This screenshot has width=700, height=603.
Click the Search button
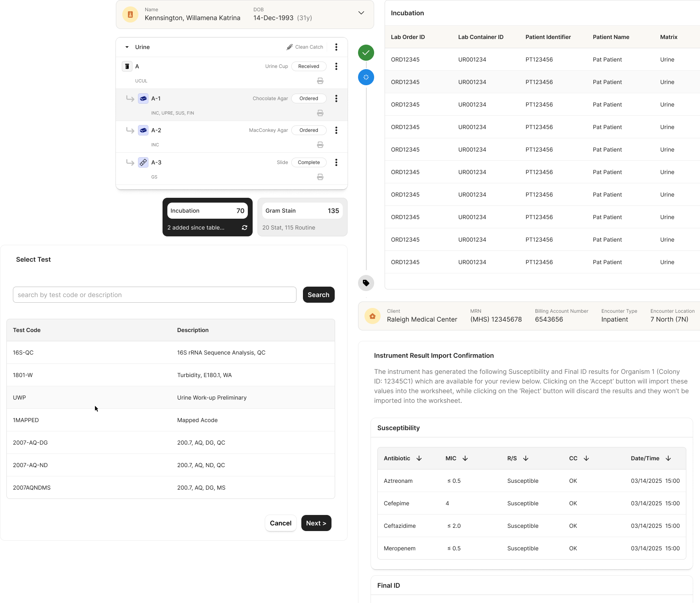tap(319, 295)
